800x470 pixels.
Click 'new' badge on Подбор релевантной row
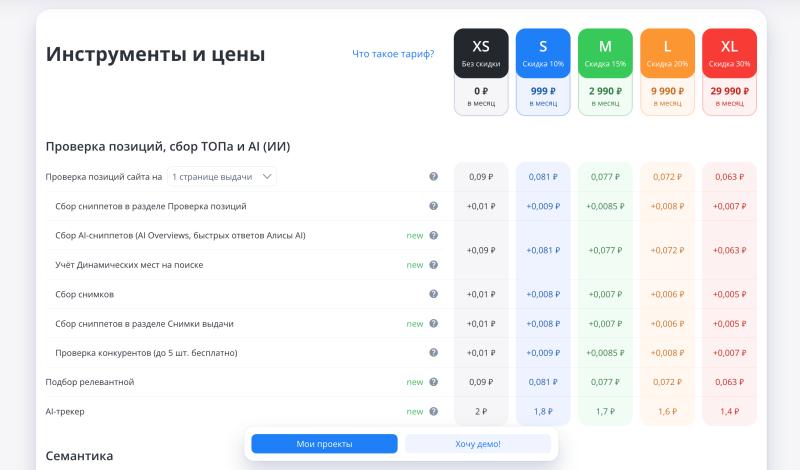point(415,382)
